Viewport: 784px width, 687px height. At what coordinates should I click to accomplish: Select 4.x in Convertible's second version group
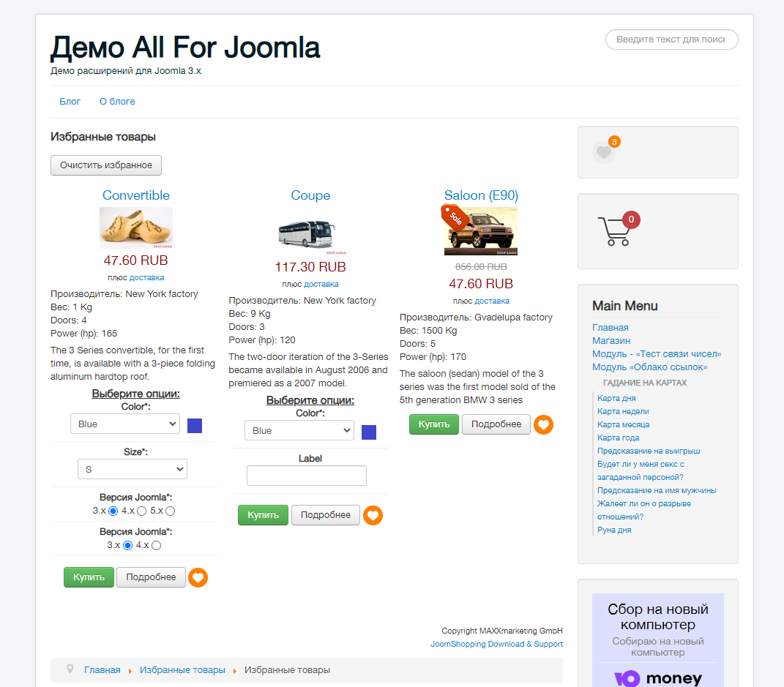tap(156, 546)
